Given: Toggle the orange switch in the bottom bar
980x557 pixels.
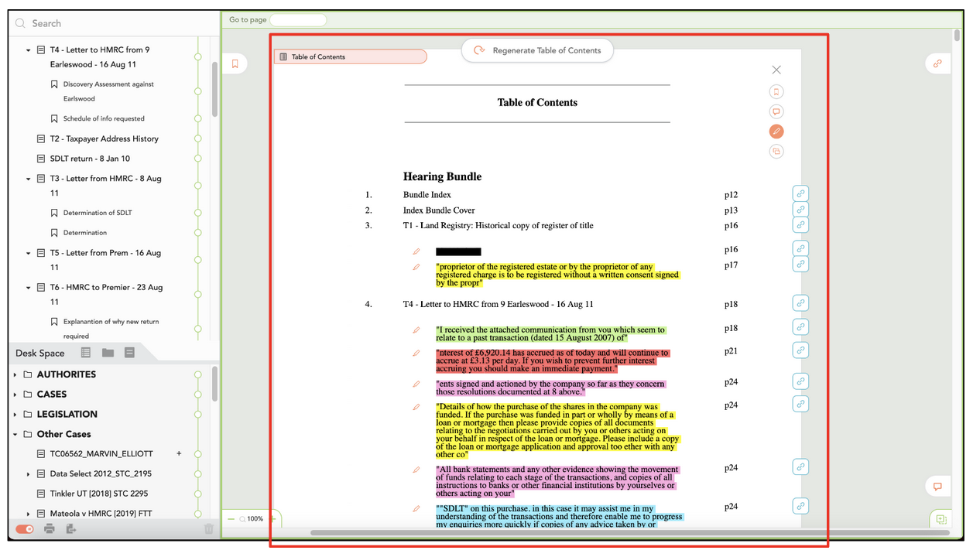Looking at the screenshot, I should tap(25, 529).
